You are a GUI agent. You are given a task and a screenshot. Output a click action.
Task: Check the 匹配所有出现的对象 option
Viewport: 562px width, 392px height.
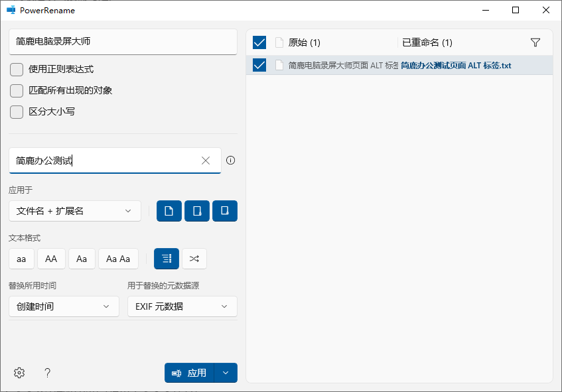click(17, 90)
